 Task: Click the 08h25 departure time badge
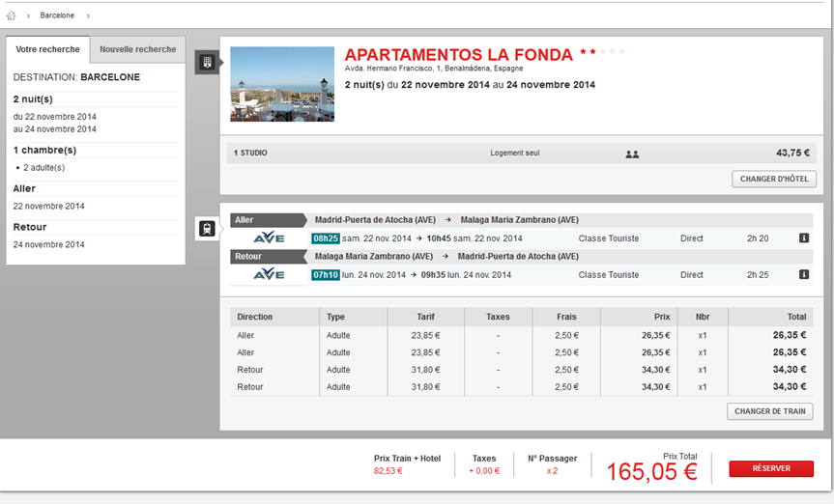(325, 238)
